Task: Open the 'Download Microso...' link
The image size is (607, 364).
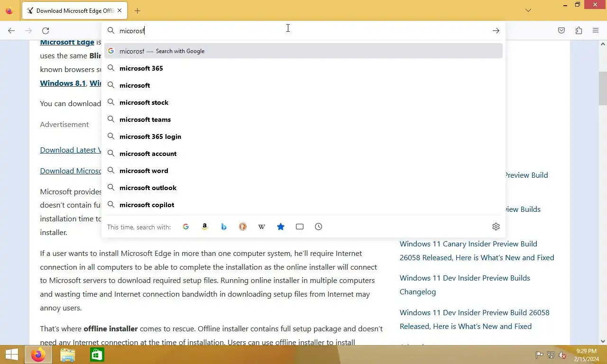Action: 71,171
